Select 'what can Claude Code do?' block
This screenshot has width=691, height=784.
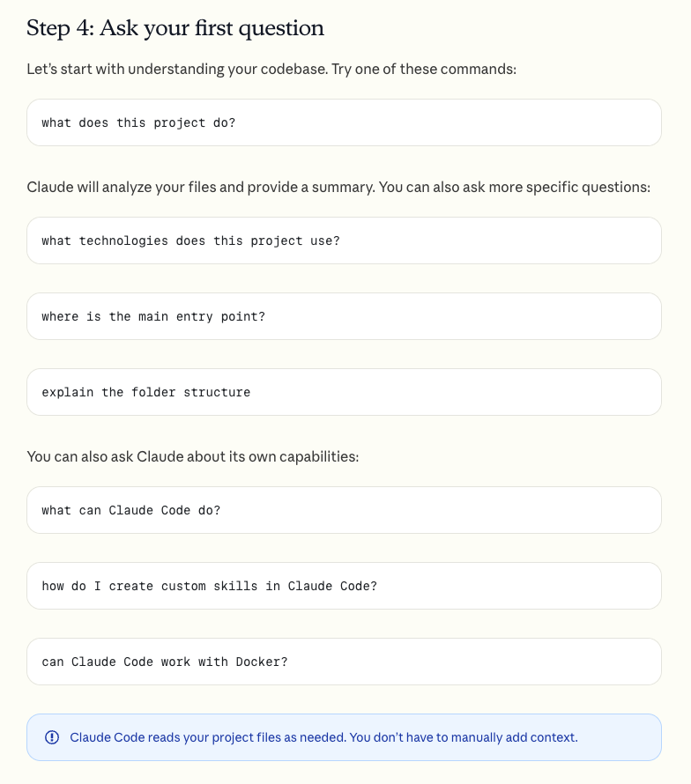pyautogui.click(x=344, y=510)
